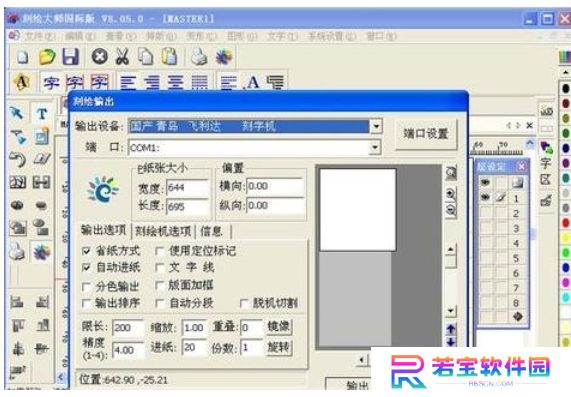
Task: Close the layer settings panel
Action: [521, 166]
